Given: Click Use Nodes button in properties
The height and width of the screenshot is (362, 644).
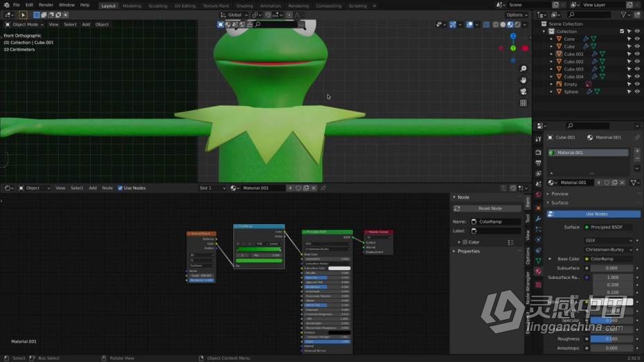Looking at the screenshot, I should click(593, 215).
